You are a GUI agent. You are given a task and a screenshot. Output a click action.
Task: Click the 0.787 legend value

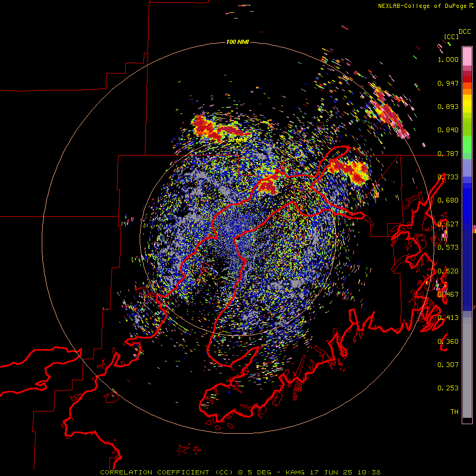click(448, 153)
